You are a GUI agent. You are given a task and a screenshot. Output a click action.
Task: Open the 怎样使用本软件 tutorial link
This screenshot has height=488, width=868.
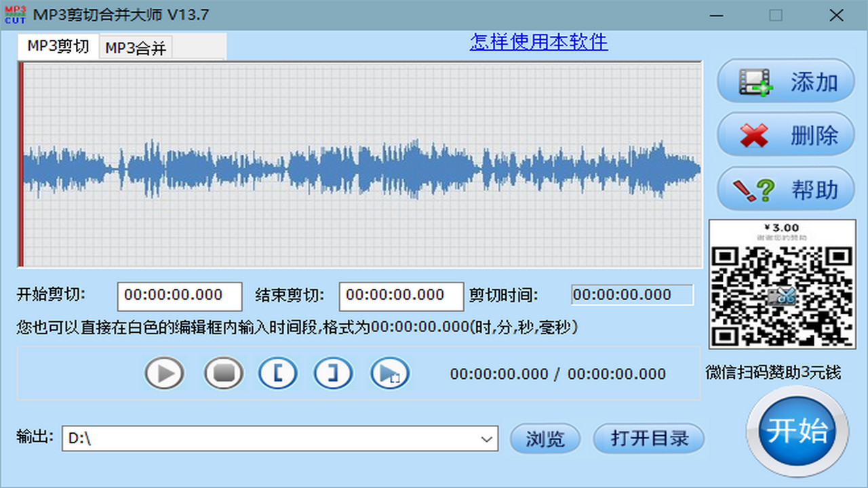tap(539, 42)
